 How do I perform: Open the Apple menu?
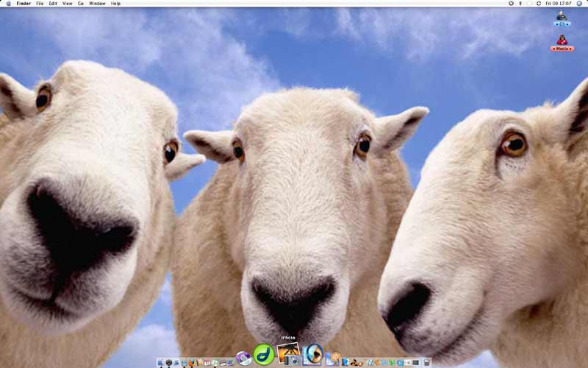click(8, 4)
